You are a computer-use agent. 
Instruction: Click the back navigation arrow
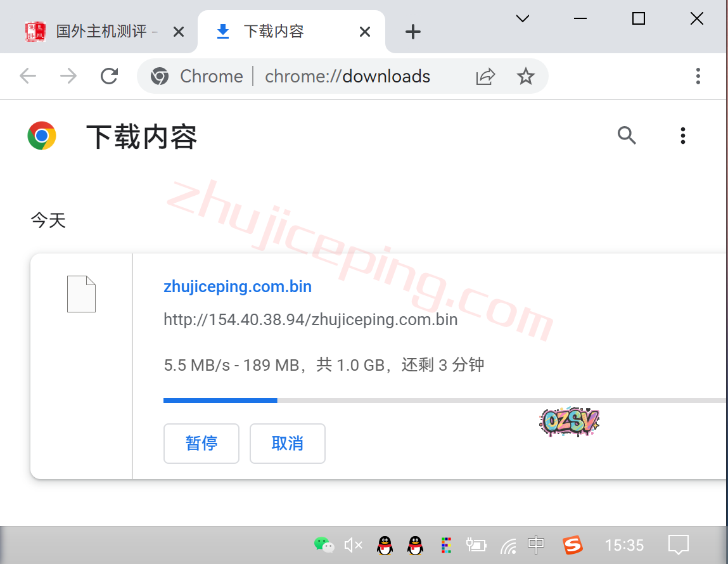tap(28, 77)
